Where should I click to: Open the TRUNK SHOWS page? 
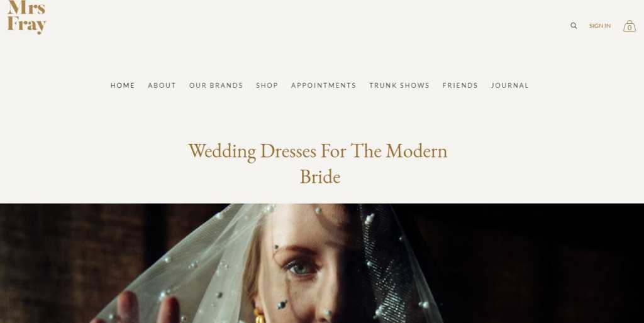[x=399, y=85]
